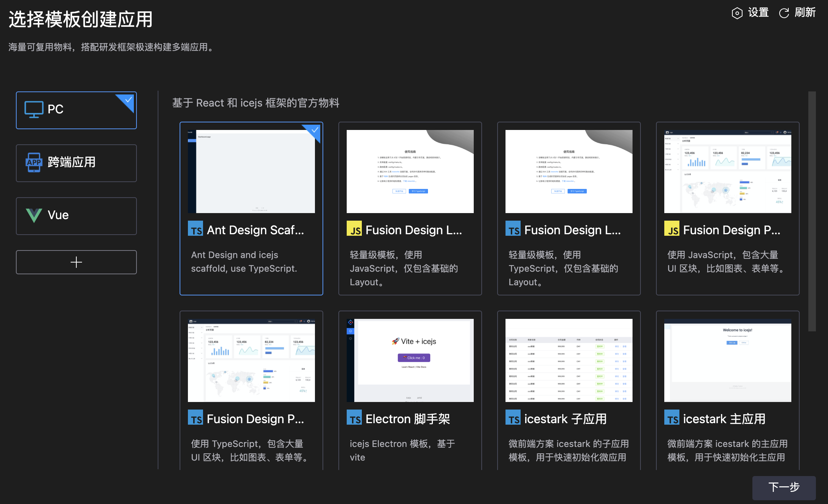Screen dimensions: 828x504
Task: Select Vite + icejs Electron template thumbnail
Action: pos(410,360)
